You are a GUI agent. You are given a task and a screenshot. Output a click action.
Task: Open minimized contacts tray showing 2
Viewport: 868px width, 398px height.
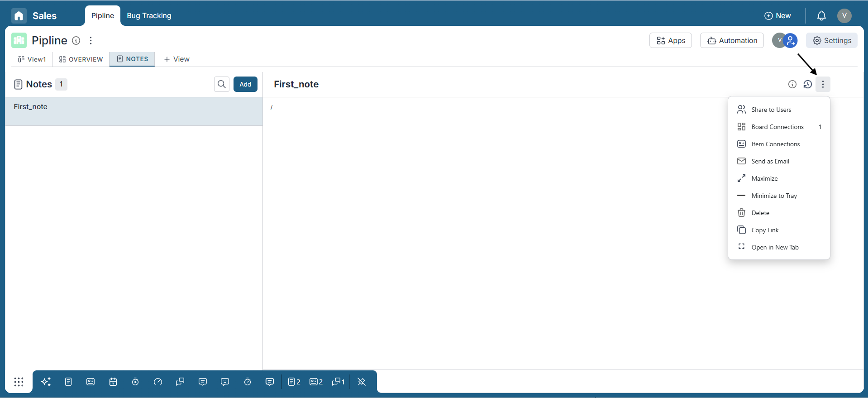pos(316,382)
